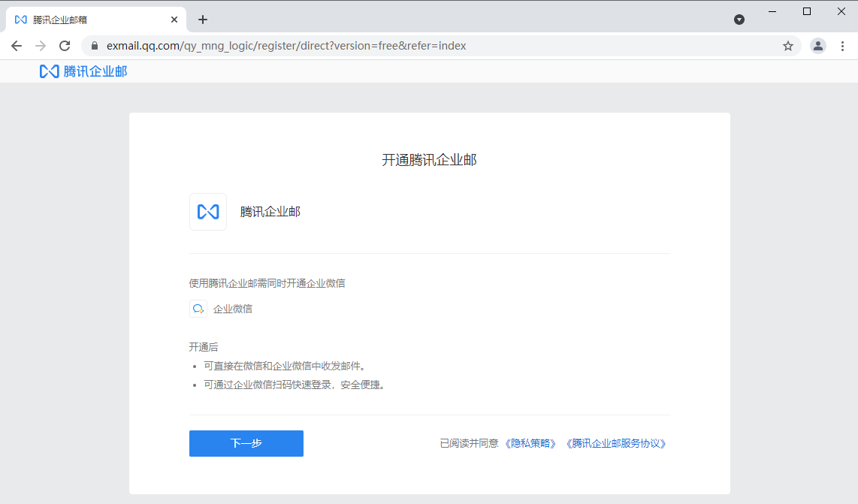
Task: Click text 使用腾讯企业邮需同时开通企业微信
Action: (267, 283)
